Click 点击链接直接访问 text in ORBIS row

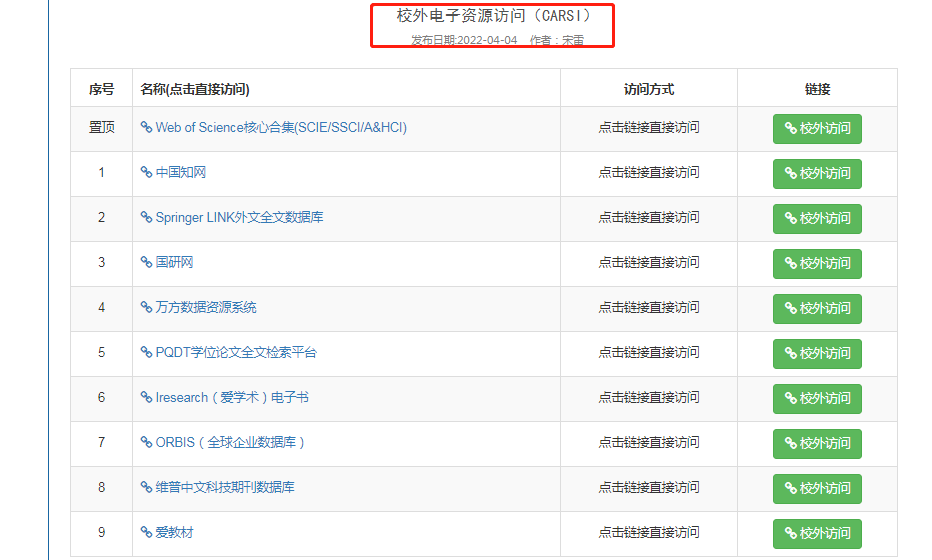click(x=649, y=442)
